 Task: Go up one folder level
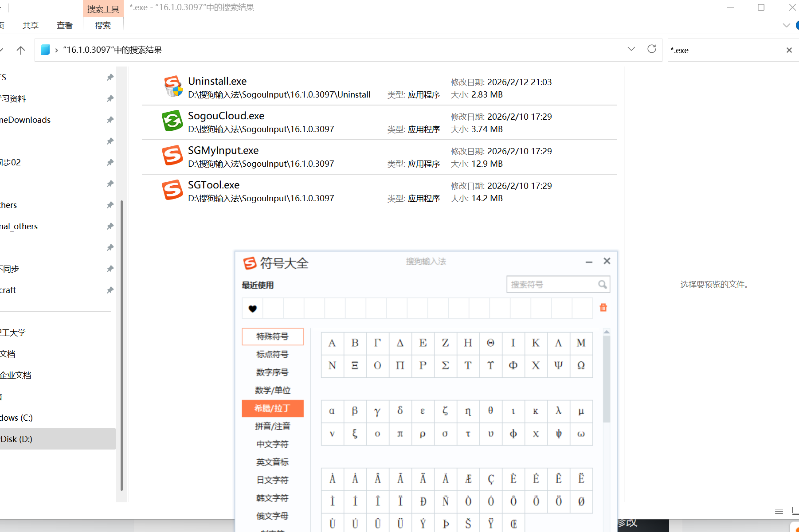pyautogui.click(x=20, y=50)
